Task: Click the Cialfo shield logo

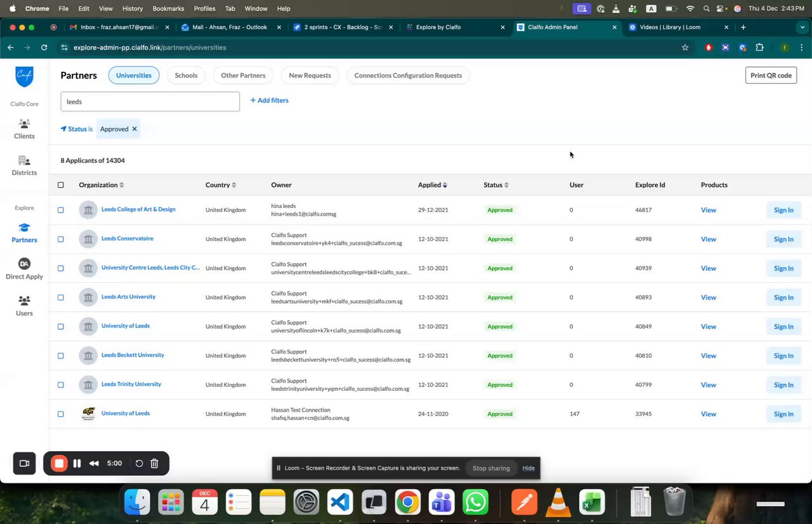Action: tap(24, 77)
